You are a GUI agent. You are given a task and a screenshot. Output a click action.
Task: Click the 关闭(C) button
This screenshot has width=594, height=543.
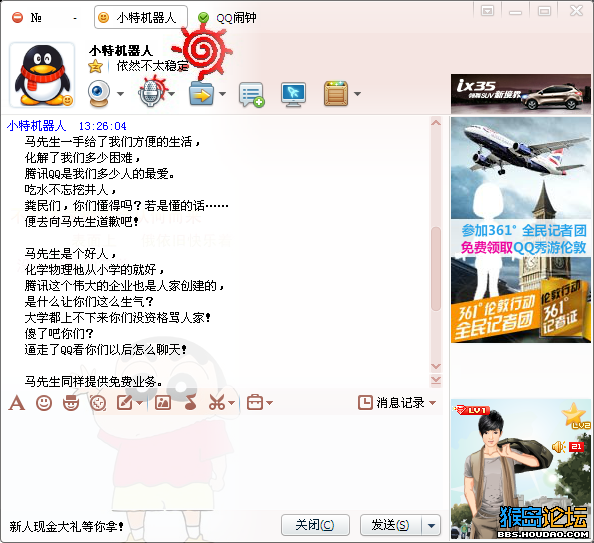click(x=315, y=525)
